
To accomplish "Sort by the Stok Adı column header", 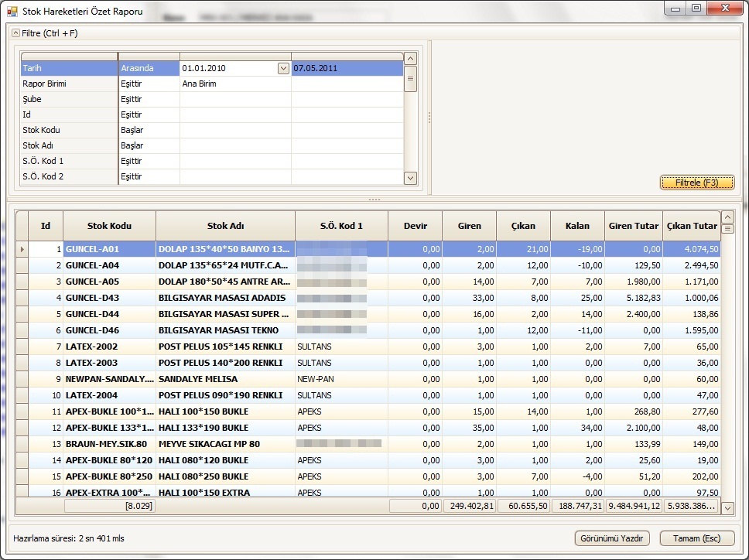I will point(225,226).
